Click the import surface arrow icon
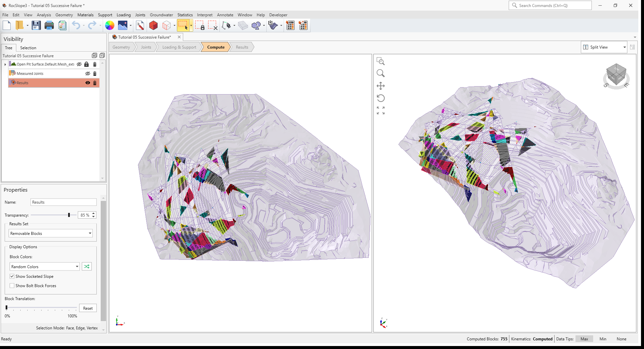 273,25
